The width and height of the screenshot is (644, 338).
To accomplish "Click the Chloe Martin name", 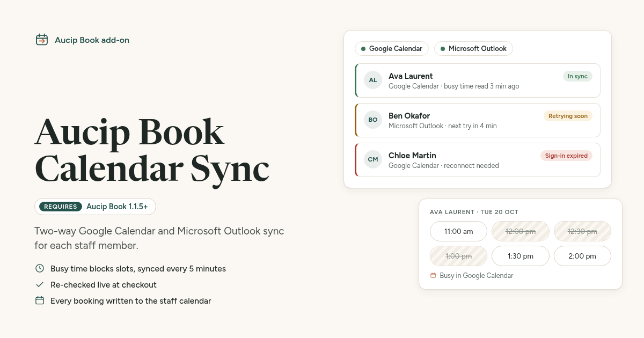I will (412, 156).
